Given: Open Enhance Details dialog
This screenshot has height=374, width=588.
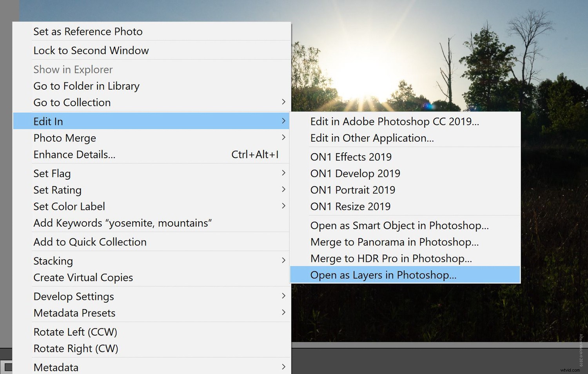Looking at the screenshot, I should pos(74,154).
